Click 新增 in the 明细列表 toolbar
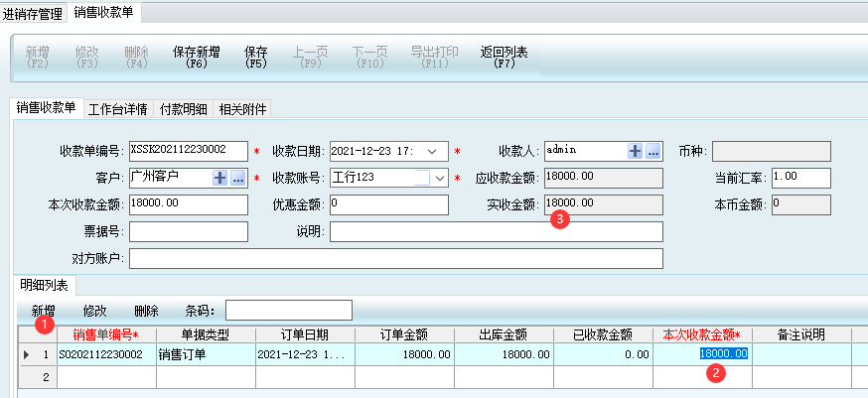 click(x=44, y=311)
